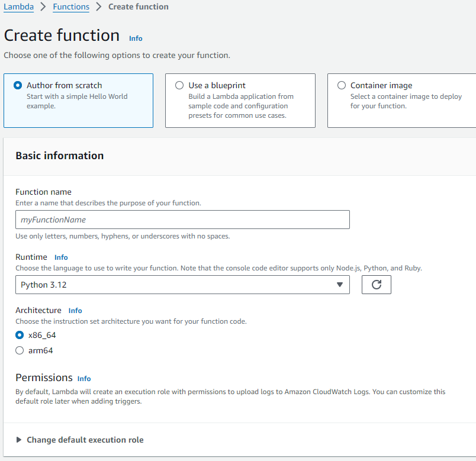Click the Basic information section heading

pyautogui.click(x=60, y=156)
